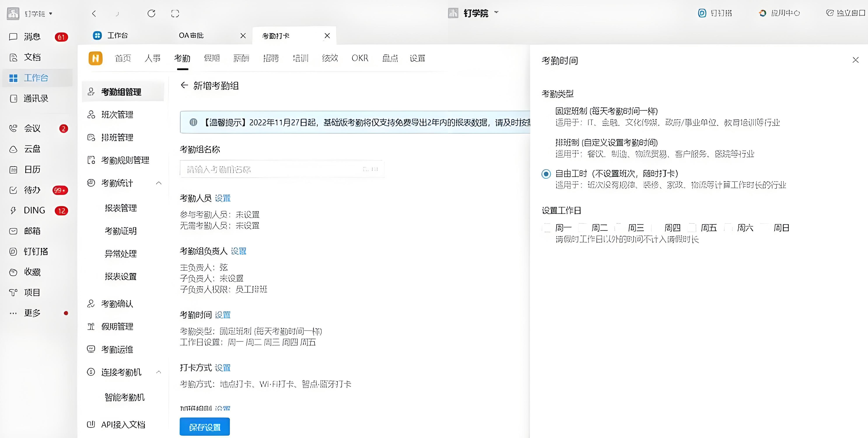The image size is (868, 438).
Task: Check the 周日 workday checkbox
Action: [765, 228]
